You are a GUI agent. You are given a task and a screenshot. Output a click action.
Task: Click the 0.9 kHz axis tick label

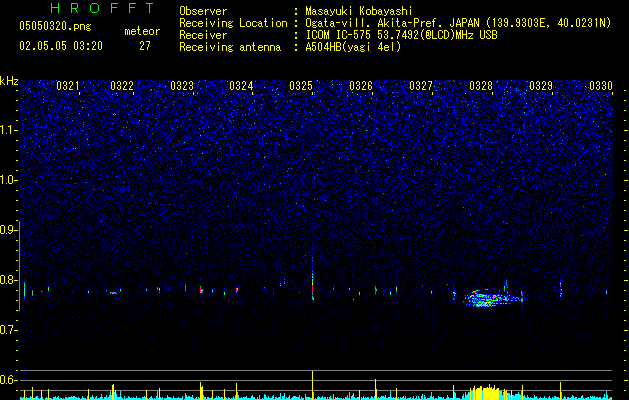tap(8, 230)
